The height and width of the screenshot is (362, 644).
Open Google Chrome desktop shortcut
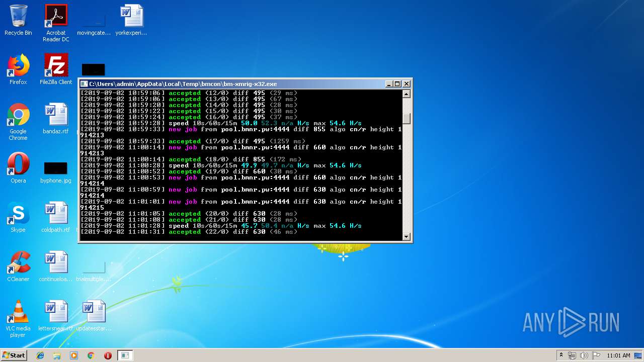point(18,122)
